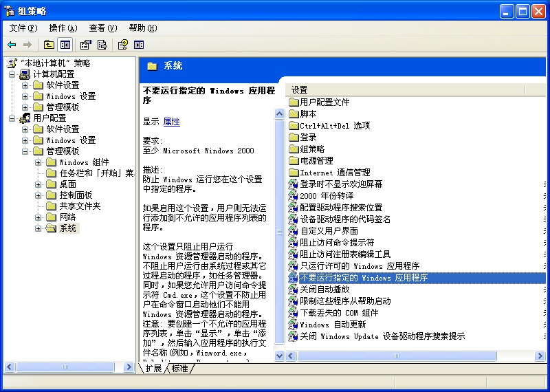
Task: Toggle the Show/Hide console tree button
Action: coord(65,45)
